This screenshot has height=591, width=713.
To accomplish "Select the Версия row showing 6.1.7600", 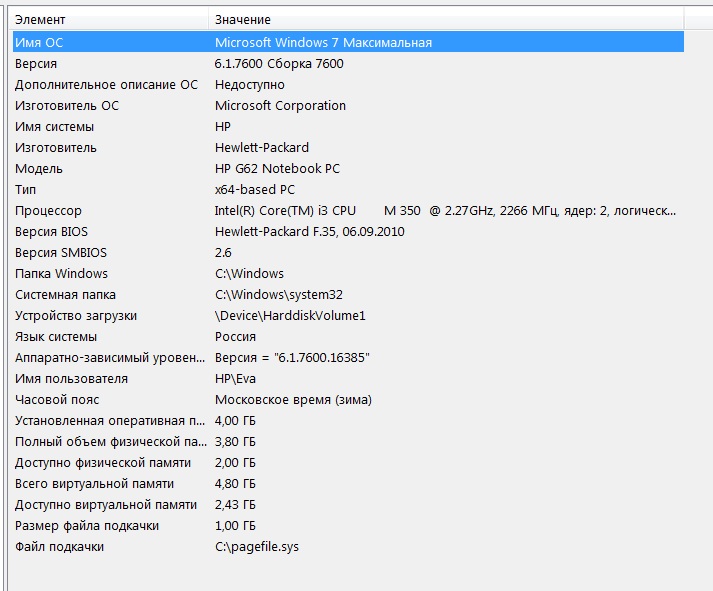I will [x=348, y=64].
